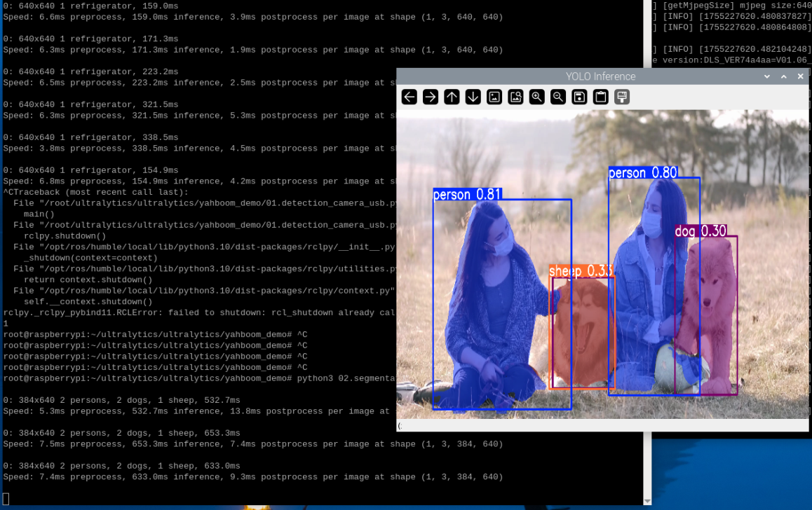Pan image left in YOLO Inference toolbar

point(409,97)
